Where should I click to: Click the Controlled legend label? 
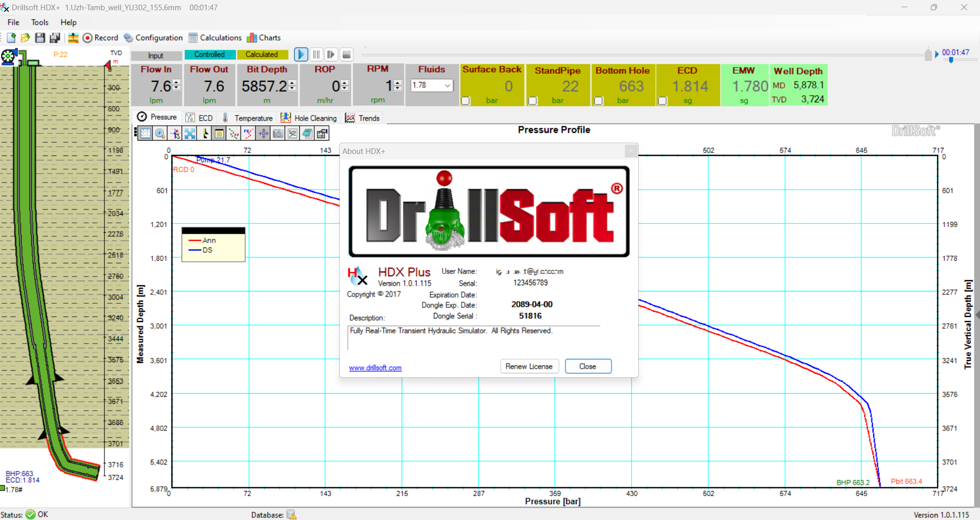210,54
